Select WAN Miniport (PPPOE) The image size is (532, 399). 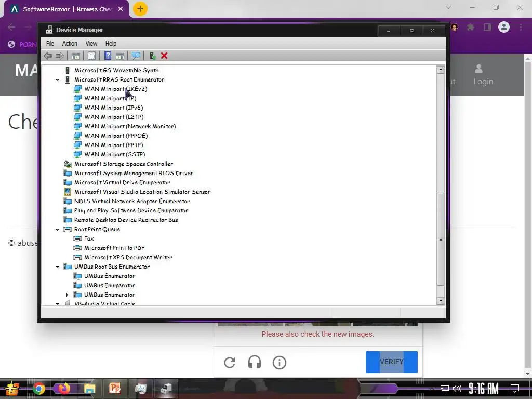(116, 136)
